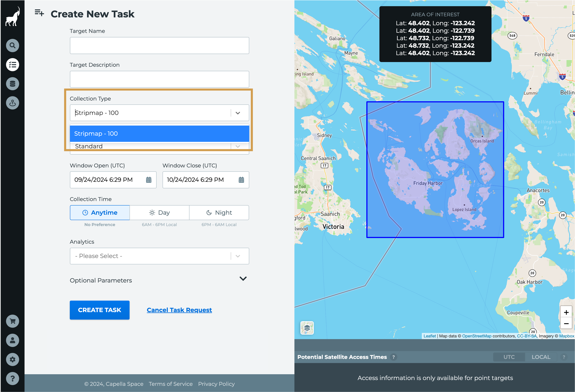Image resolution: width=575 pixels, height=392 pixels.
Task: Expand the Optional Parameters section
Action: coord(243,280)
